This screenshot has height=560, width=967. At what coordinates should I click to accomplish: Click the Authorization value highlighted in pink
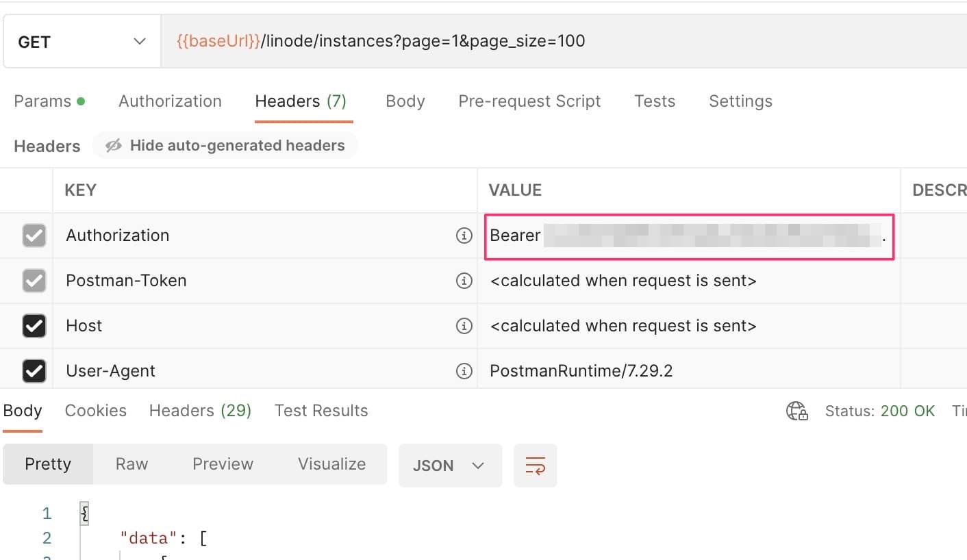tap(688, 236)
